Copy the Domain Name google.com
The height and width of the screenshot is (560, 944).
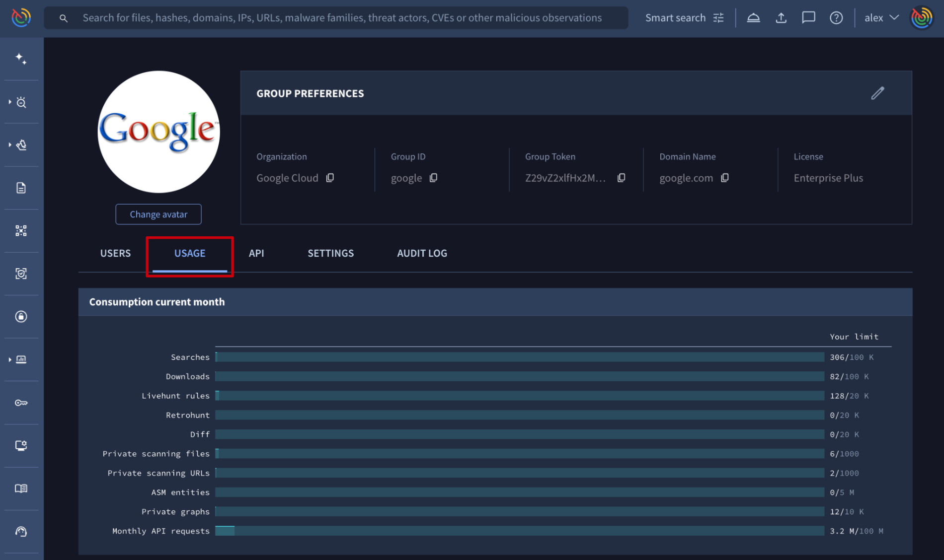tap(725, 178)
